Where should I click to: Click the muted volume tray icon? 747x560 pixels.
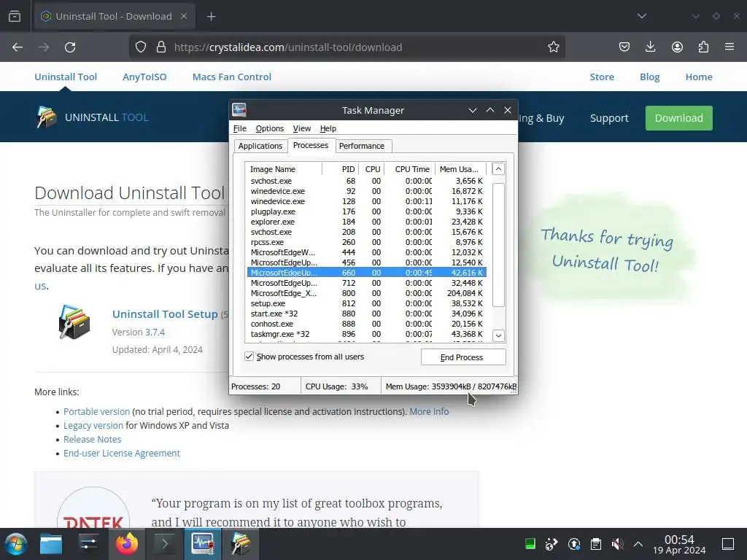coord(617,544)
